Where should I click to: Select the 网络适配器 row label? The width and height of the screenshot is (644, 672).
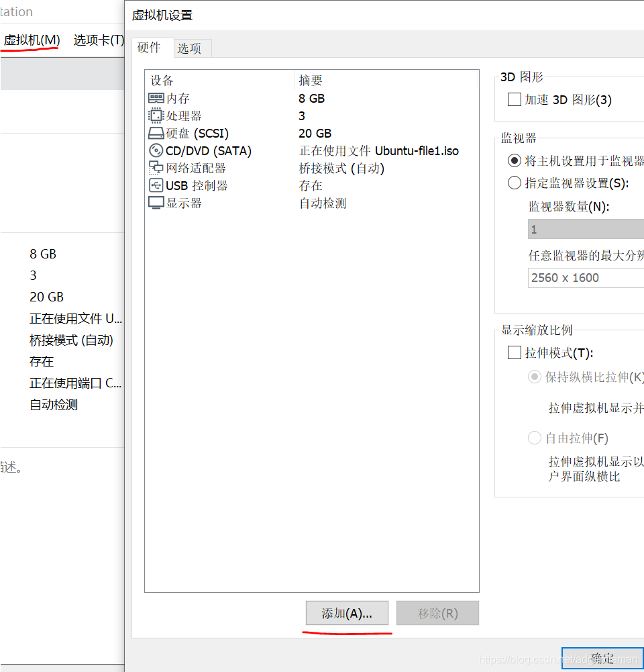(196, 168)
